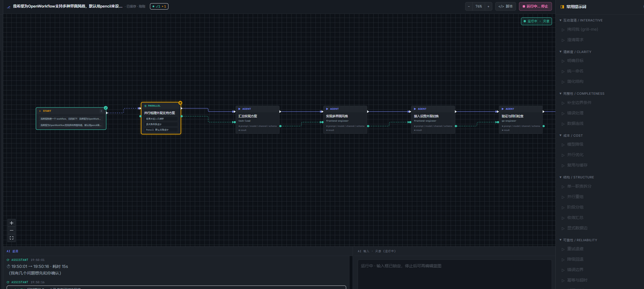Stop the run with 运行中...停止

coord(535,6)
